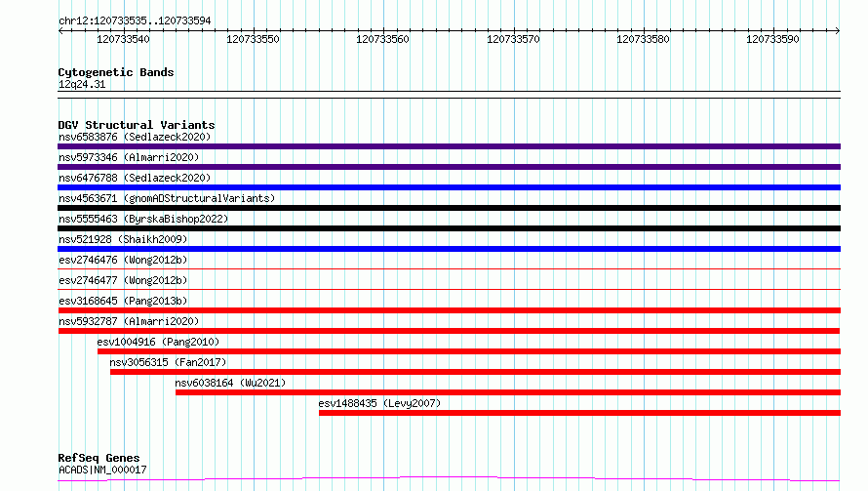Click the left arrow end of ruler
Screen dimensions: 868x491
pos(60,31)
